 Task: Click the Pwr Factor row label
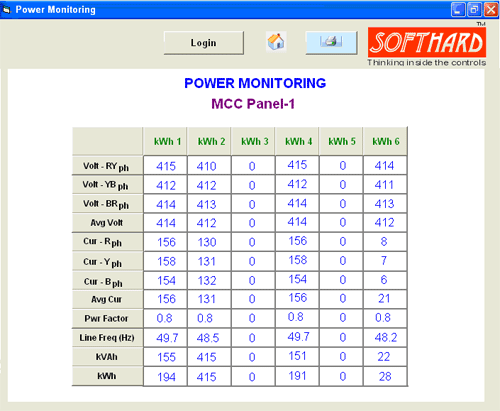tap(108, 318)
